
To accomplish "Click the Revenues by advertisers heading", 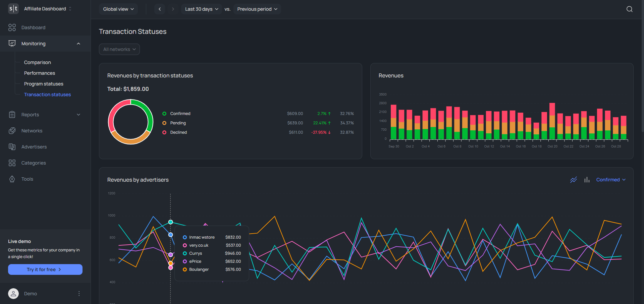I will click(138, 180).
